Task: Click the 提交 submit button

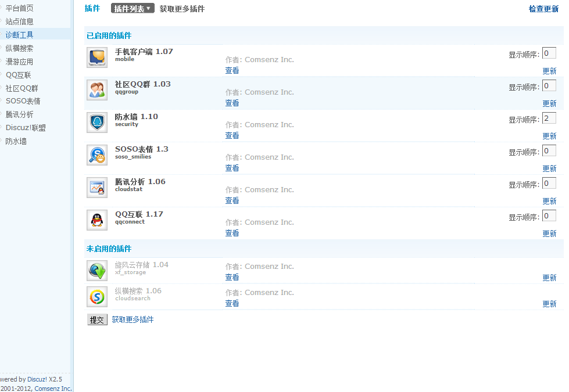Action: click(97, 320)
